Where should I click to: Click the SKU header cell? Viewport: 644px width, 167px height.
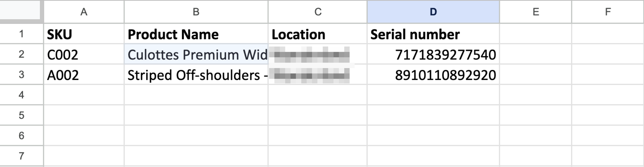click(84, 34)
